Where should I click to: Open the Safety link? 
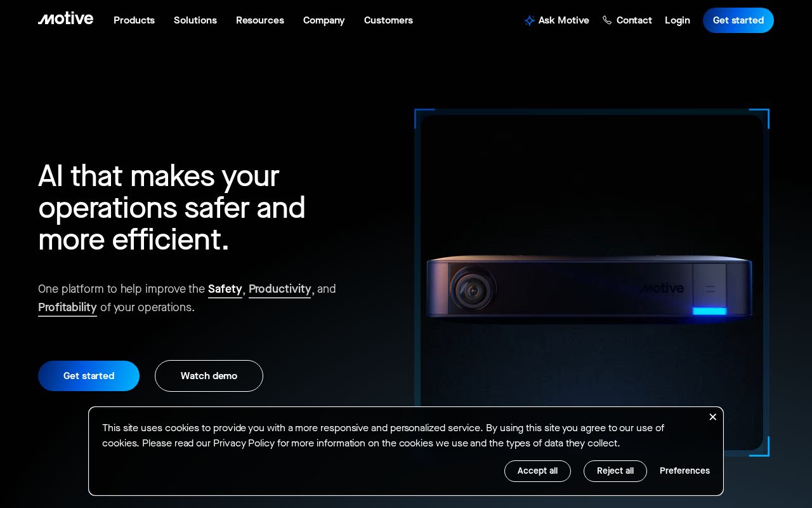click(x=225, y=289)
